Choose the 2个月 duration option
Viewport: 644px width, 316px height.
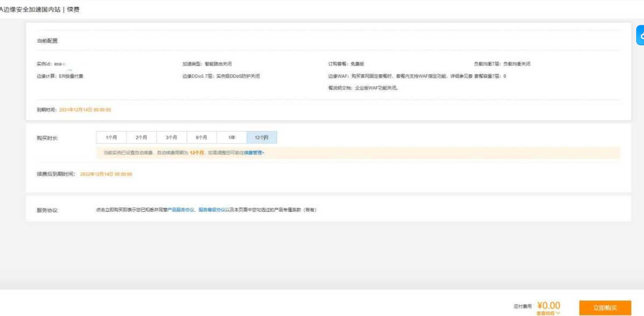(x=141, y=138)
